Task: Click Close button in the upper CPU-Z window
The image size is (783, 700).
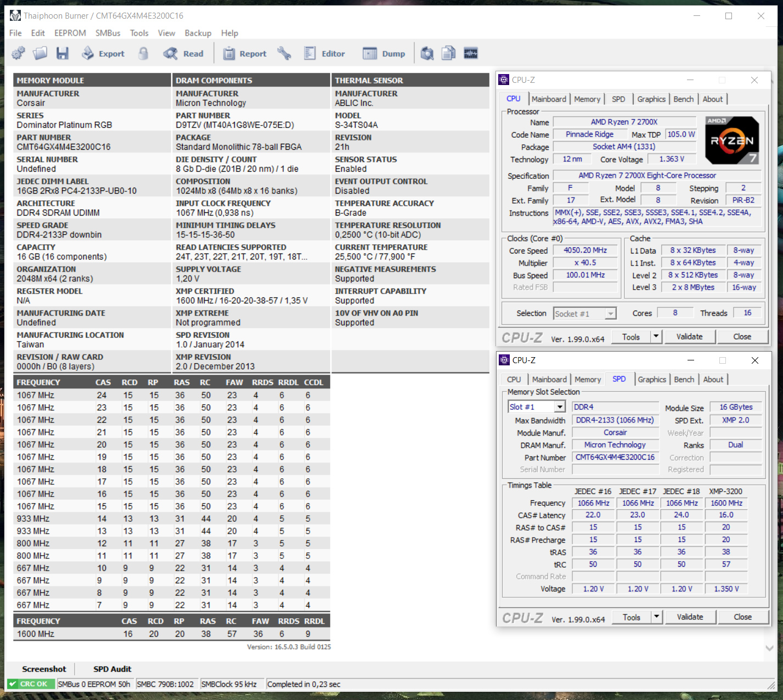Action: pyautogui.click(x=742, y=337)
